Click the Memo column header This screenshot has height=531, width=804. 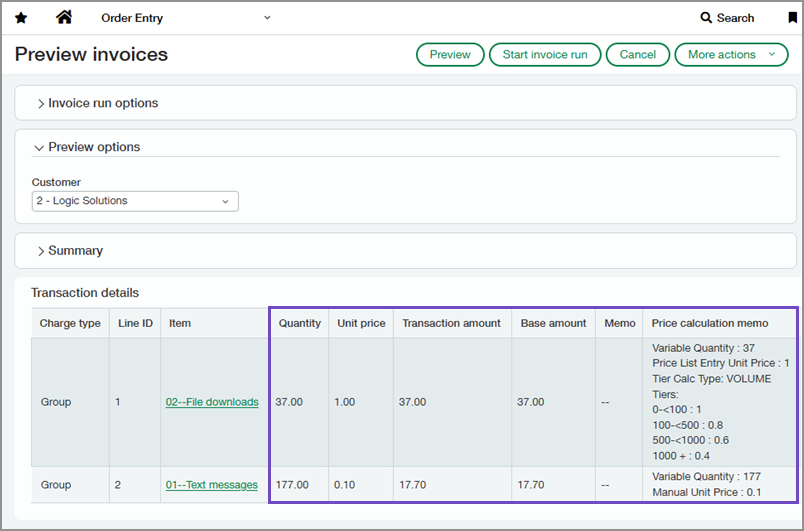point(619,323)
